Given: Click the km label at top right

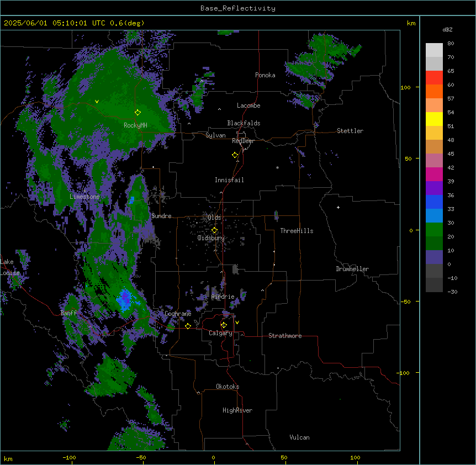Looking at the screenshot, I should [411, 23].
